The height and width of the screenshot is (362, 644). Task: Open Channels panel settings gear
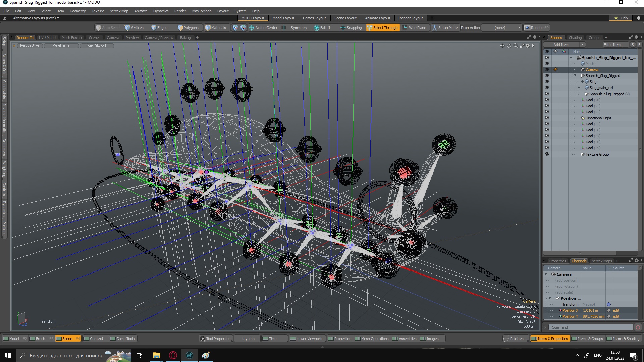(637, 261)
